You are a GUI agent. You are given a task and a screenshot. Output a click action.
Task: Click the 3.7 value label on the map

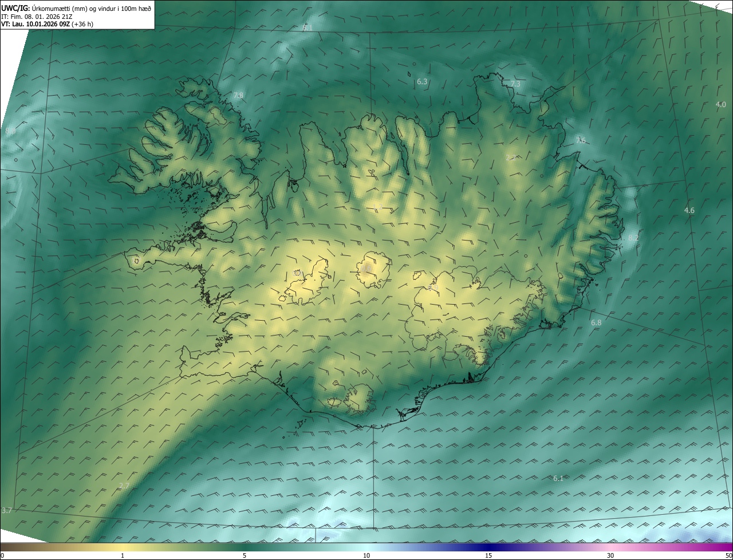[7, 510]
